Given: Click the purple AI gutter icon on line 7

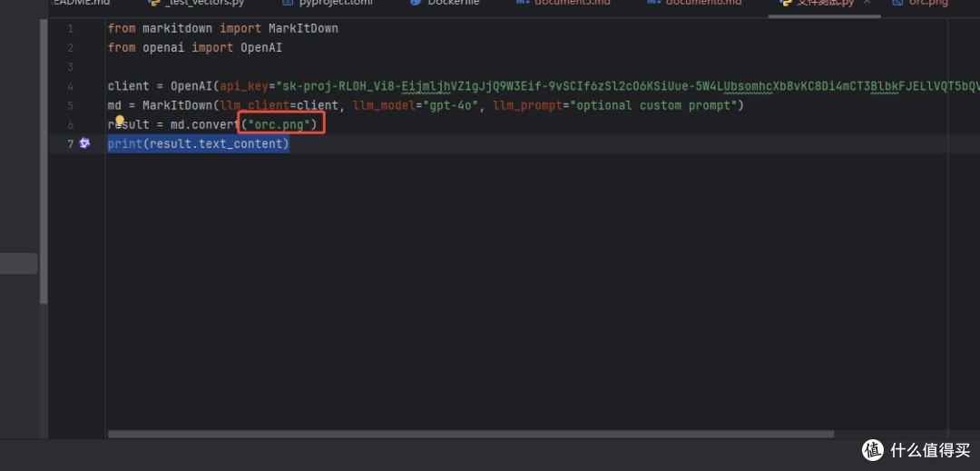Looking at the screenshot, I should [85, 143].
